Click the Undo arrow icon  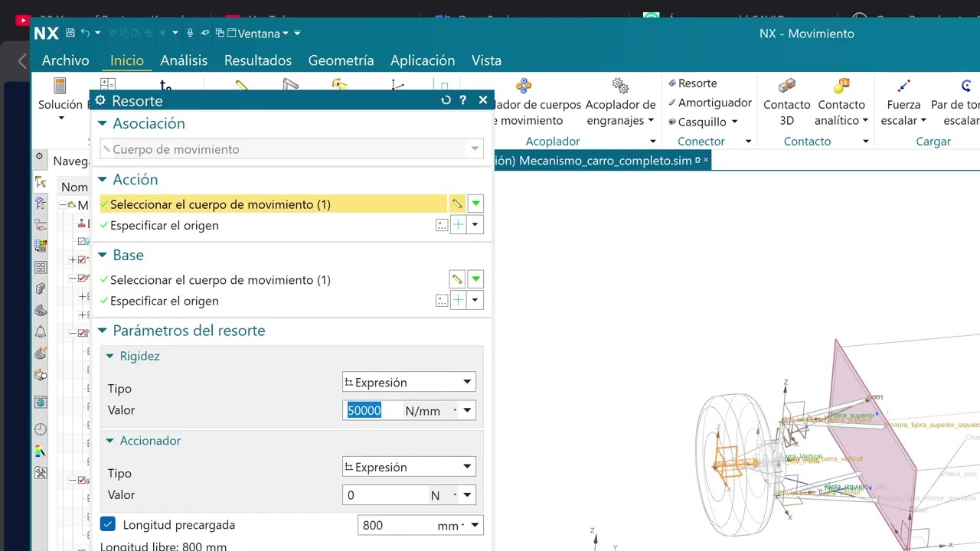point(86,33)
